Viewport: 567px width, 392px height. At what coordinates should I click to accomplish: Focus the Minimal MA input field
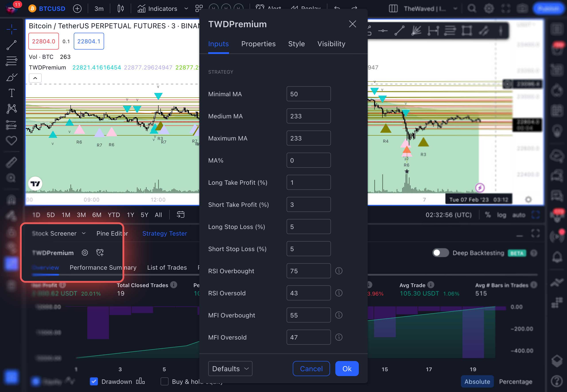309,94
